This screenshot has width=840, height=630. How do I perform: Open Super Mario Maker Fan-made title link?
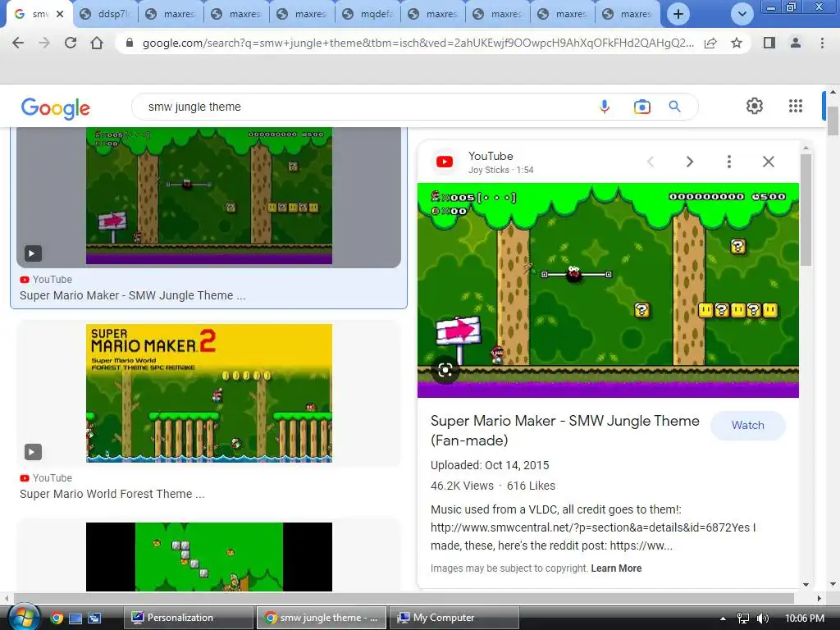point(564,431)
